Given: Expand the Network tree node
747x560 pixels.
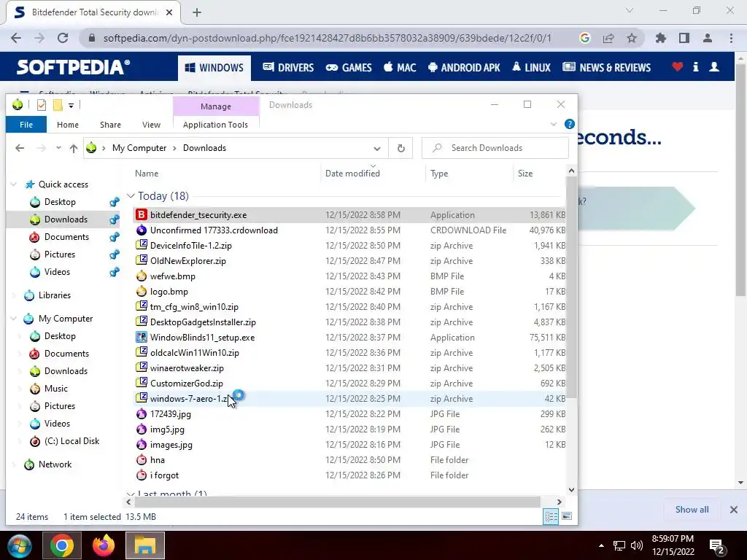Looking at the screenshot, I should pyautogui.click(x=14, y=464).
